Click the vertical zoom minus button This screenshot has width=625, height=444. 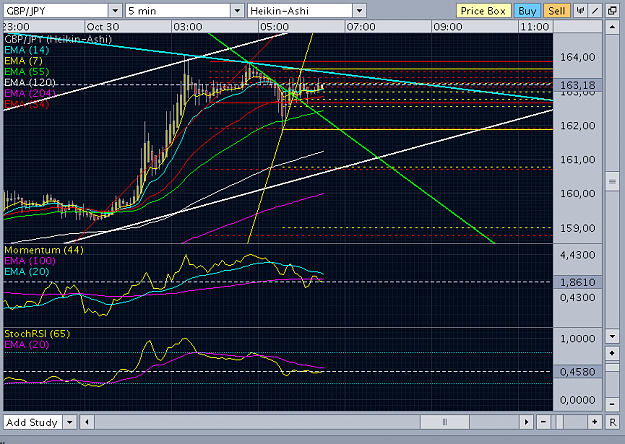pos(612,404)
